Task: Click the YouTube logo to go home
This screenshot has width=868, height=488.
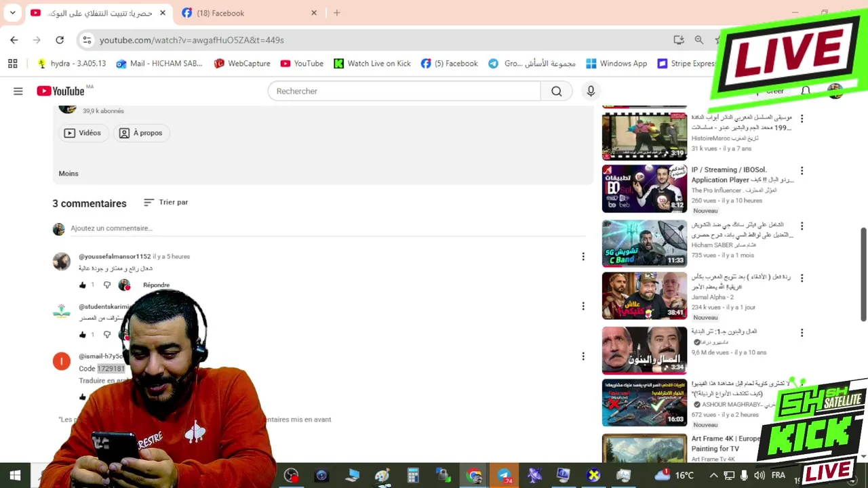Action: (60, 91)
